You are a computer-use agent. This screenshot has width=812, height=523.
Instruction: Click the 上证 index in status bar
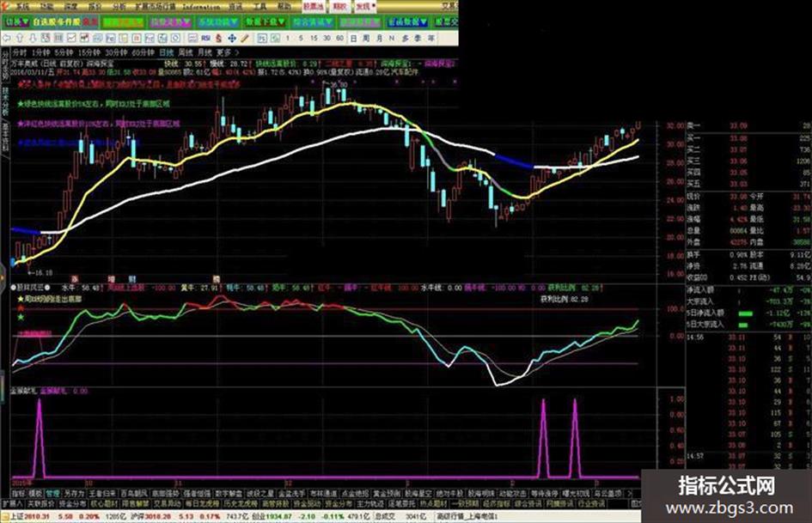29,516
